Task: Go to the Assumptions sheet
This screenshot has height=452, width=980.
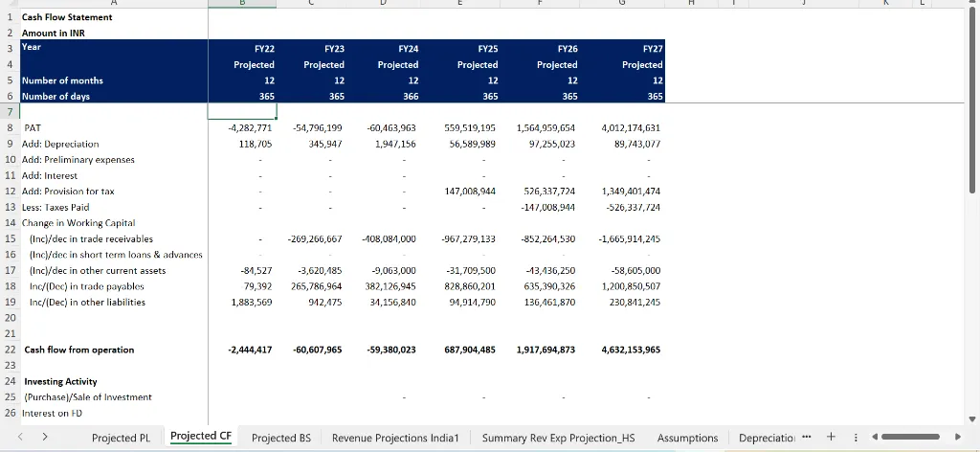Action: pyautogui.click(x=687, y=438)
